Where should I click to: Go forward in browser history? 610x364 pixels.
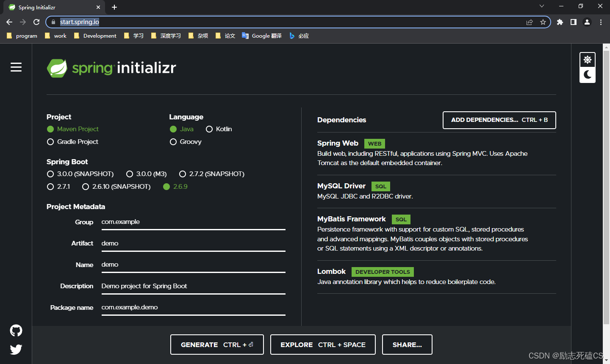coord(23,22)
